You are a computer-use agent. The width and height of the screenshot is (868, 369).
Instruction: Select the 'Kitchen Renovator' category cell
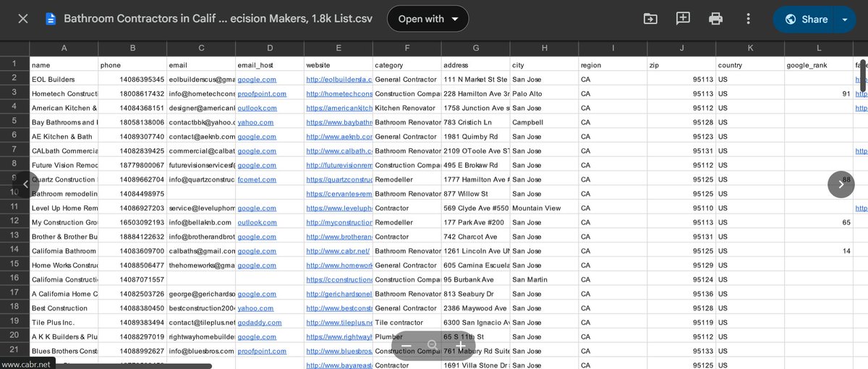pos(407,108)
